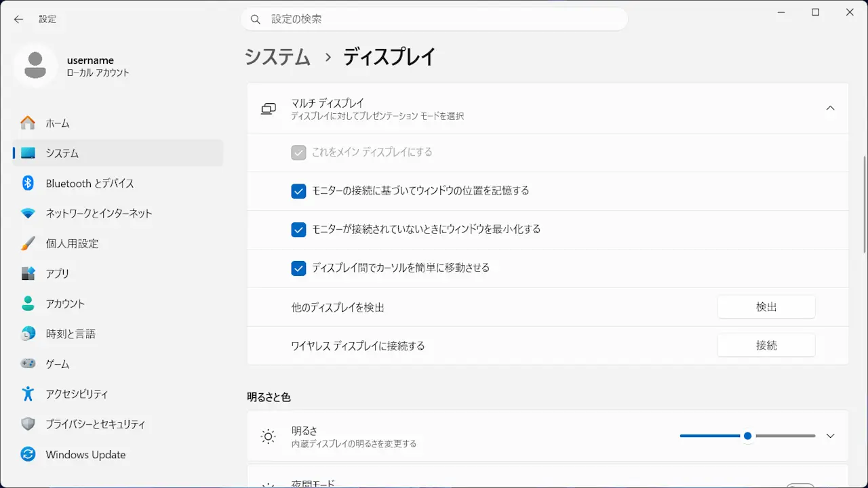Screen dimensions: 868x488
Task: Open Windows Update via its sync icon
Action: [28, 454]
